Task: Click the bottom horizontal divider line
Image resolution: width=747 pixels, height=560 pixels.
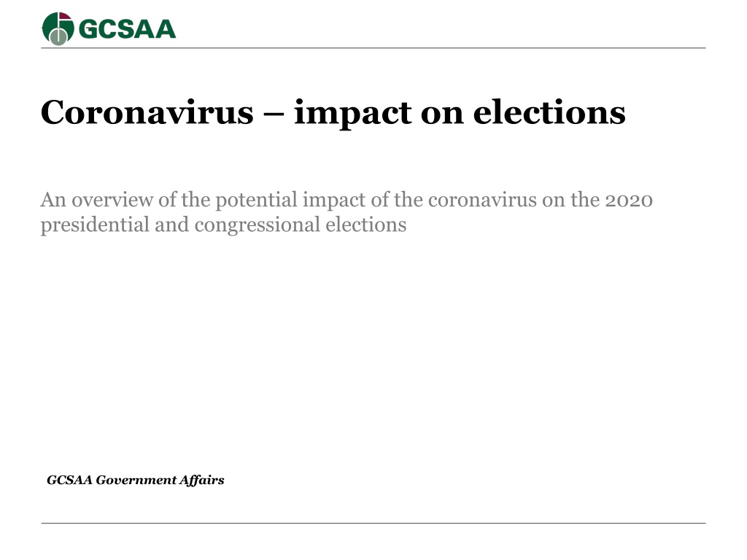Action: click(373, 524)
